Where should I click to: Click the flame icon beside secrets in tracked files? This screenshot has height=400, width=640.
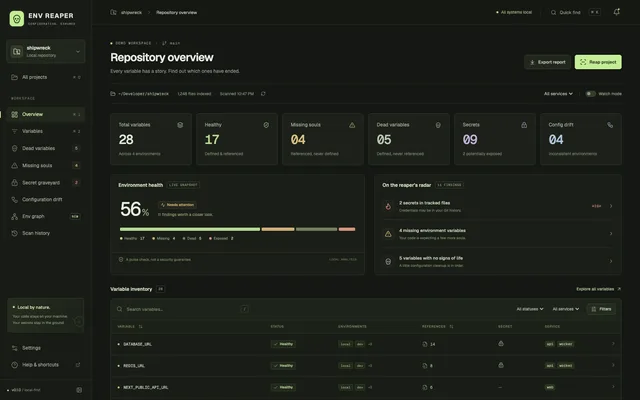[x=388, y=207]
